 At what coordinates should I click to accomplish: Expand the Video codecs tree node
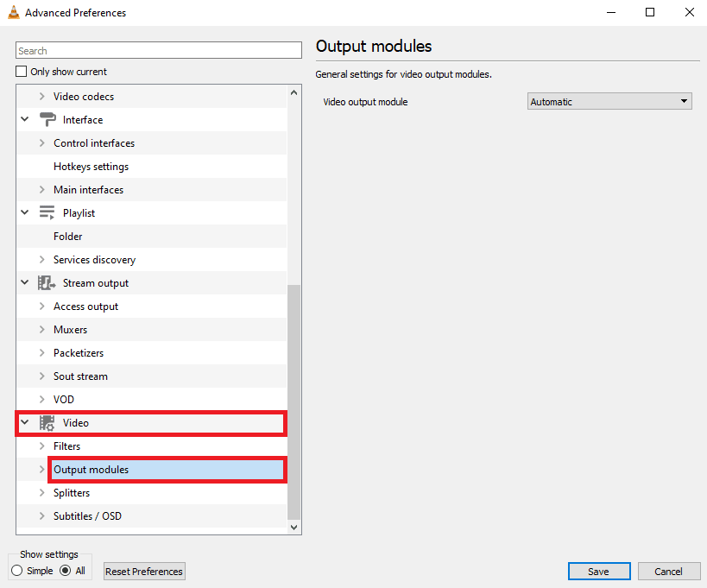(x=42, y=96)
